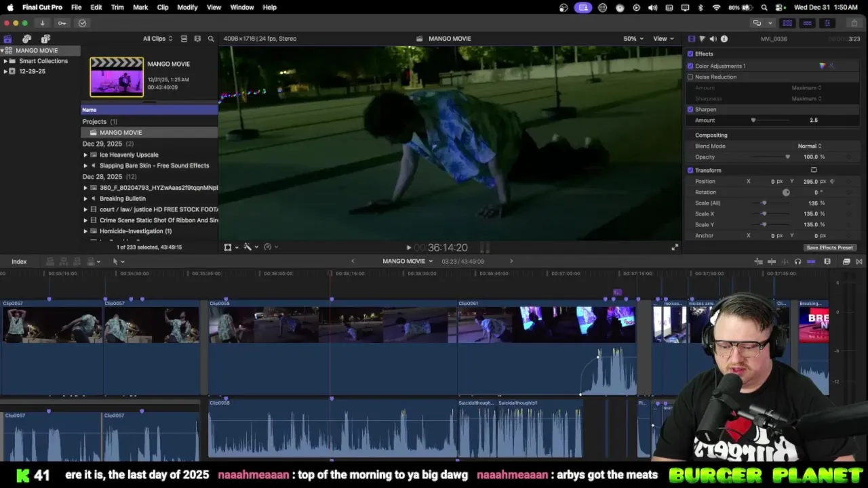The image size is (868, 488).
Task: Open the Window menu
Action: point(242,7)
